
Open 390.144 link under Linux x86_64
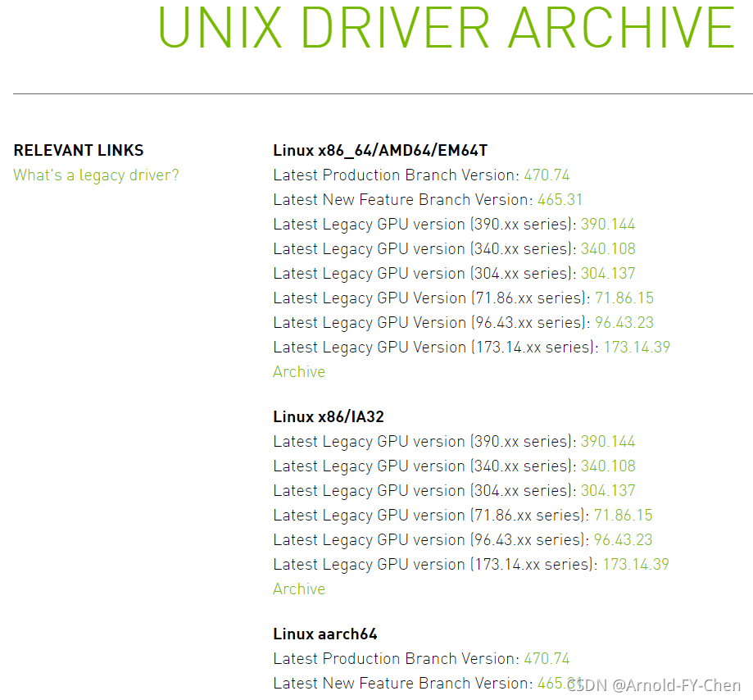point(607,224)
